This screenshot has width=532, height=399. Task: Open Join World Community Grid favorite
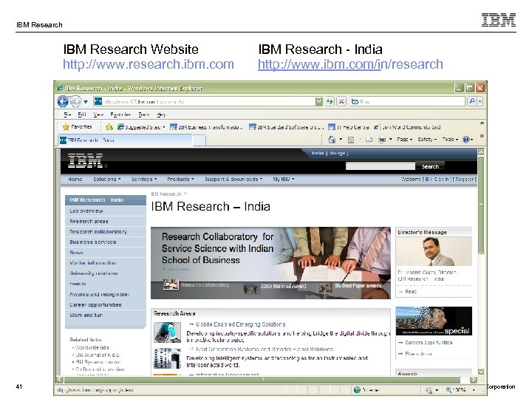click(407, 127)
